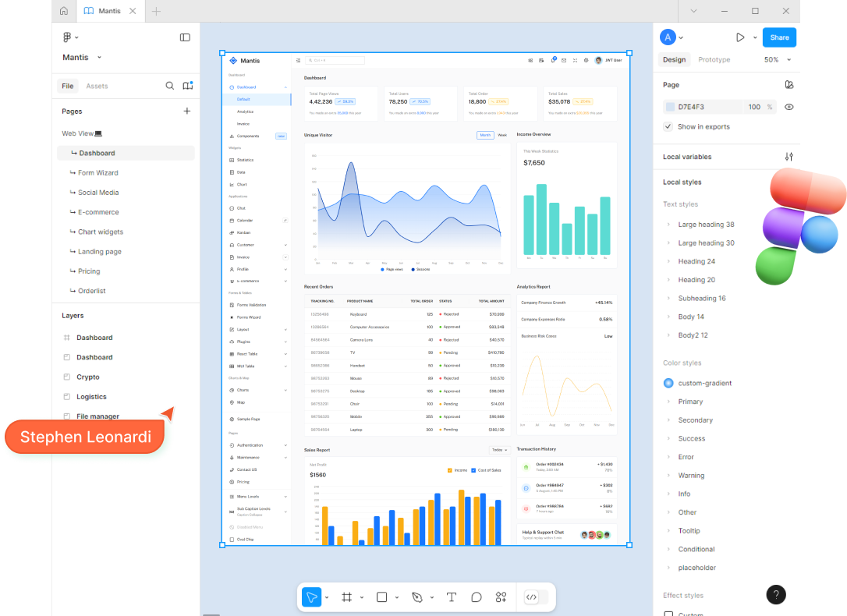Select the Pen tool

click(416, 597)
